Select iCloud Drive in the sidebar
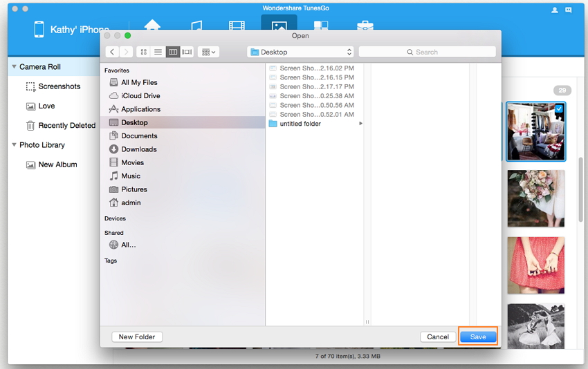This screenshot has width=588, height=369. coord(140,96)
